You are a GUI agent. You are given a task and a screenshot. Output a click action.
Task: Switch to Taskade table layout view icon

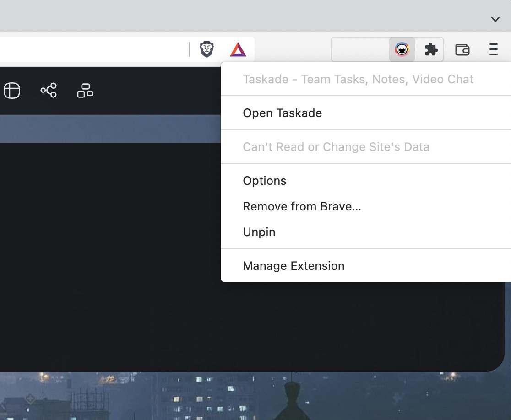pyautogui.click(x=12, y=91)
